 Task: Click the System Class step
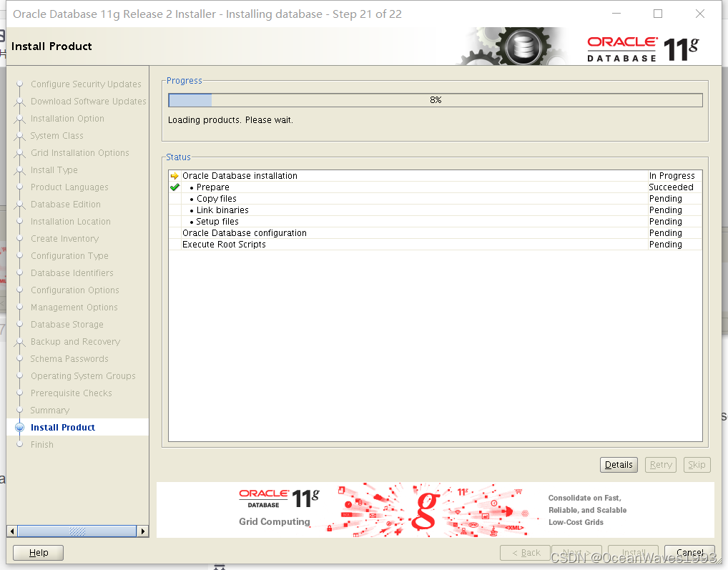(56, 136)
